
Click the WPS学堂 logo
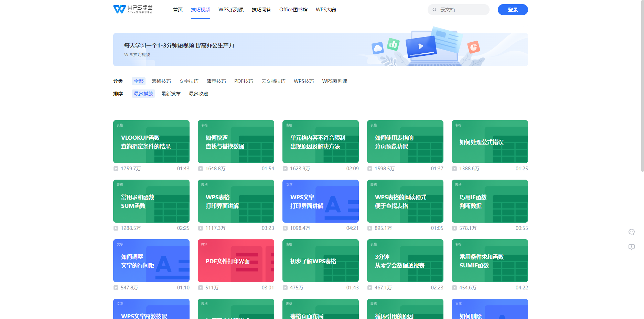coord(133,9)
